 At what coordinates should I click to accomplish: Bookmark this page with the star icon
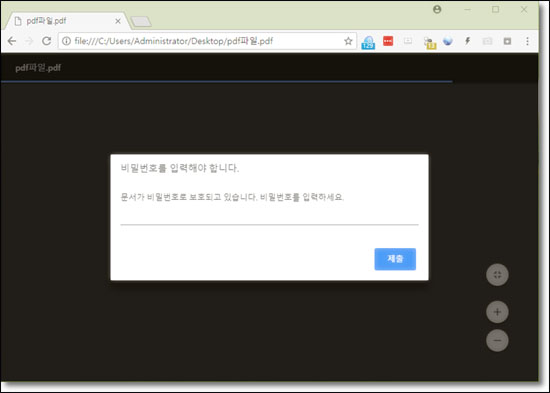[348, 41]
